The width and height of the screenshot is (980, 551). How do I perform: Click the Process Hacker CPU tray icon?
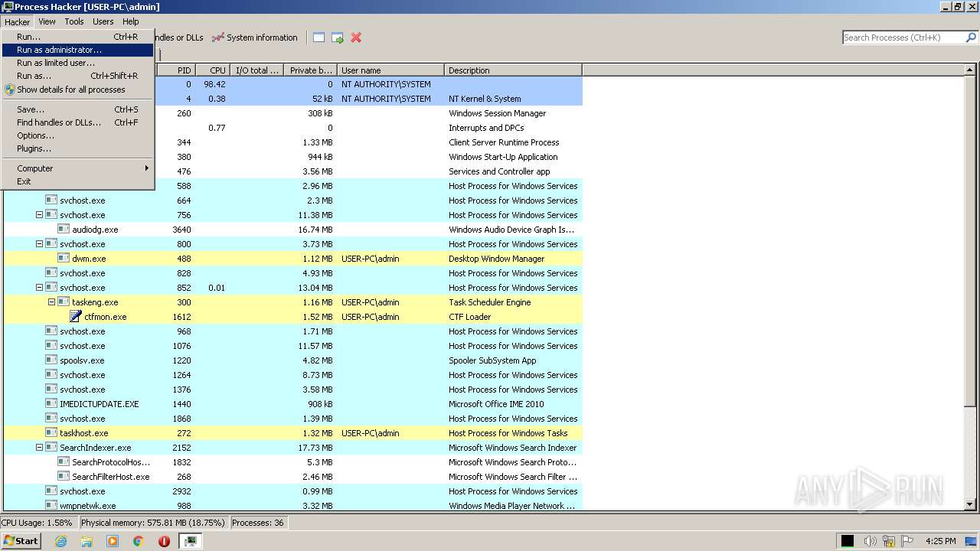(848, 541)
